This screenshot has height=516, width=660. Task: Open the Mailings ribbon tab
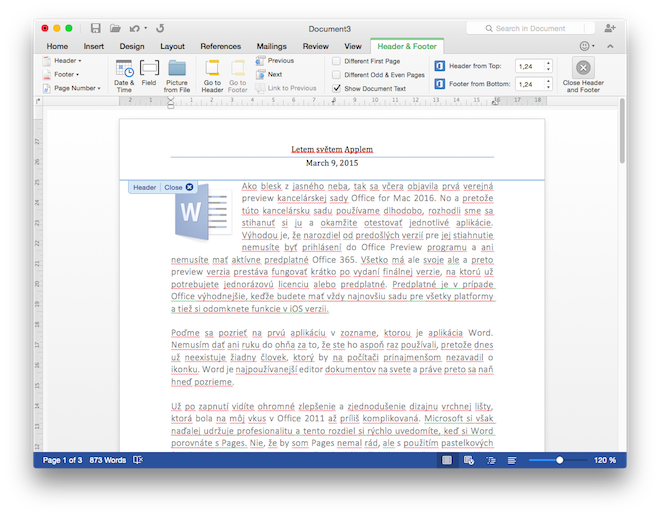click(271, 46)
